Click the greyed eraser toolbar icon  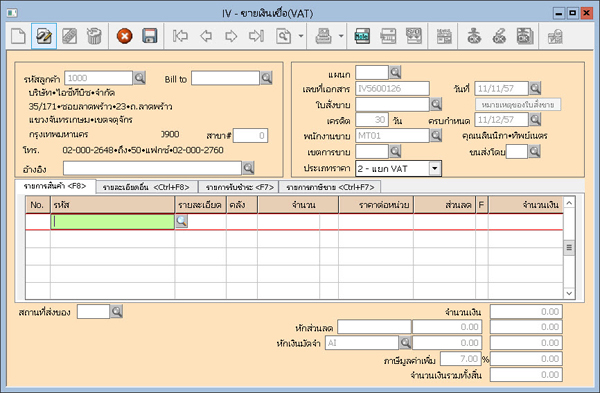coord(69,36)
